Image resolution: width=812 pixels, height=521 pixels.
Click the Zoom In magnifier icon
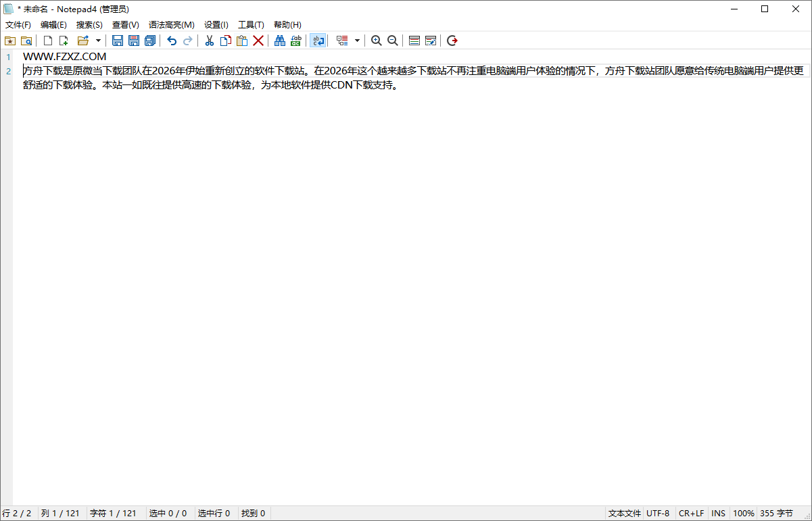coord(376,41)
